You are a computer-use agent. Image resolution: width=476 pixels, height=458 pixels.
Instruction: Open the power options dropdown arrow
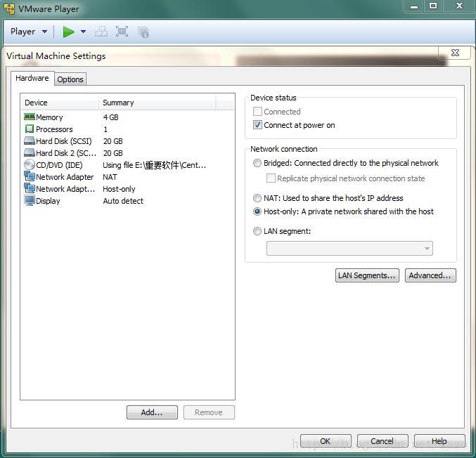(84, 32)
